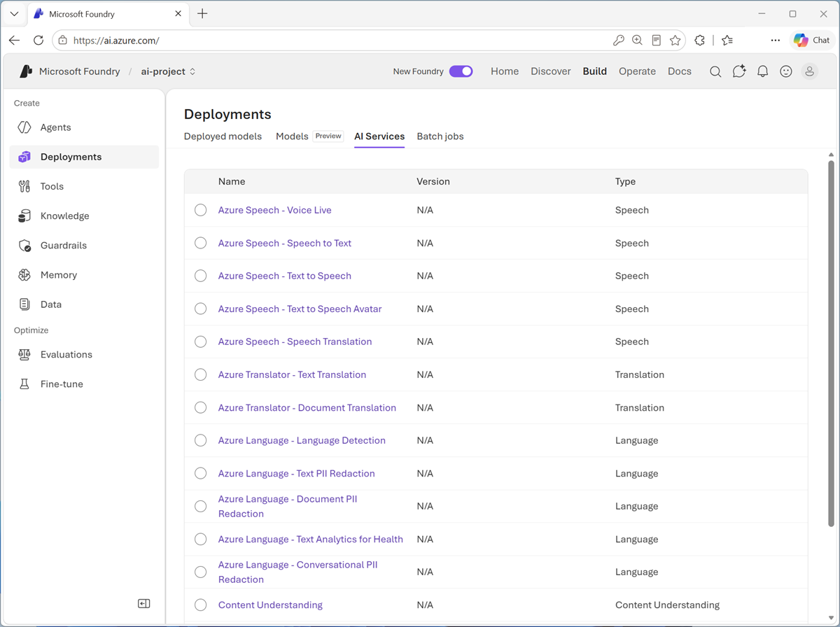Viewport: 840px width, 627px height.
Task: Sort by the Name column header
Action: click(x=232, y=181)
